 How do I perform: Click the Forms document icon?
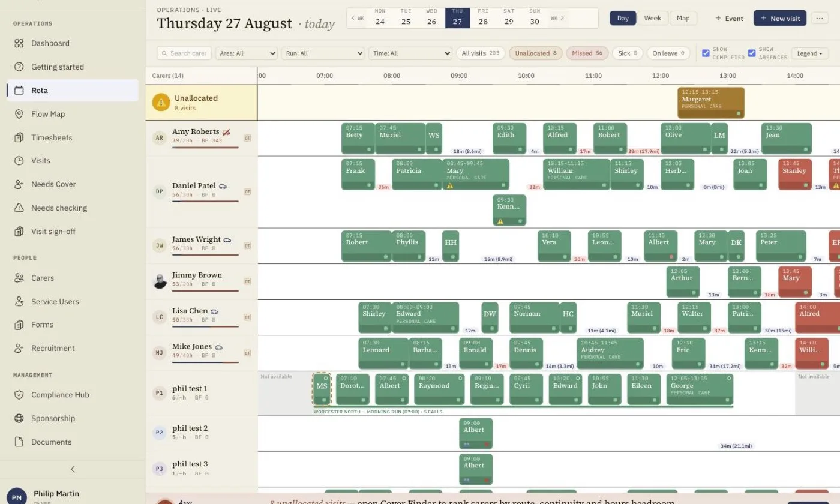[19, 325]
